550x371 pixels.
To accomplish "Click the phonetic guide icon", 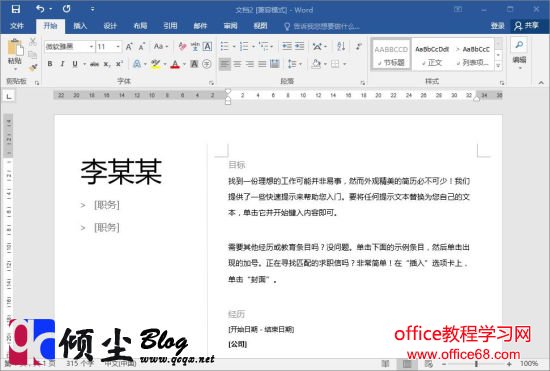I will [x=195, y=46].
